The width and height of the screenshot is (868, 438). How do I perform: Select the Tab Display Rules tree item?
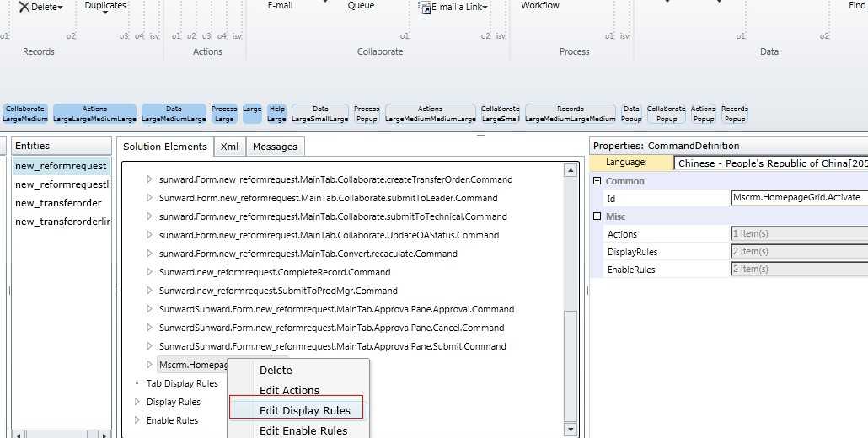(182, 383)
